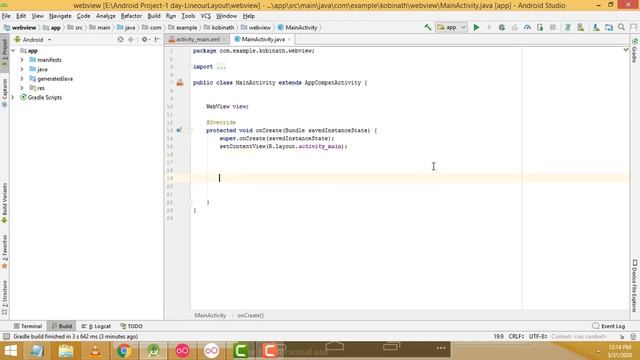Screen dimensions: 640x360
Task: Open the Event Log
Action: click(x=609, y=326)
